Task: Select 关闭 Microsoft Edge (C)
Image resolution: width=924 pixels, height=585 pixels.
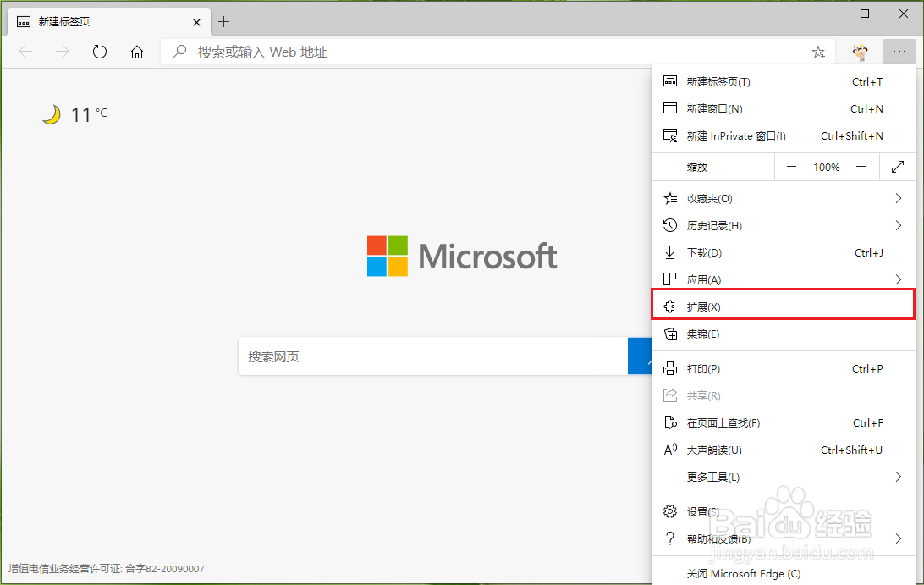Action: click(x=784, y=573)
